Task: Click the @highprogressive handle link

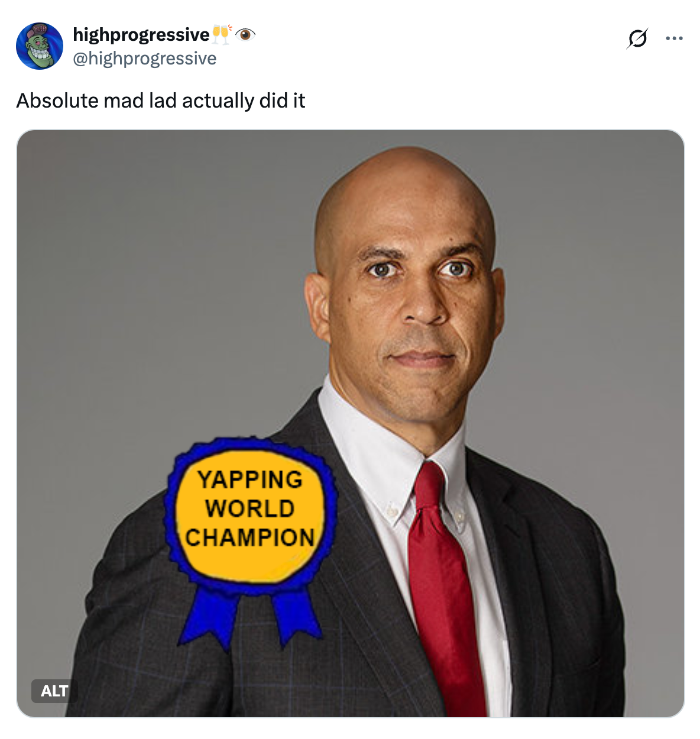Action: coord(144,58)
